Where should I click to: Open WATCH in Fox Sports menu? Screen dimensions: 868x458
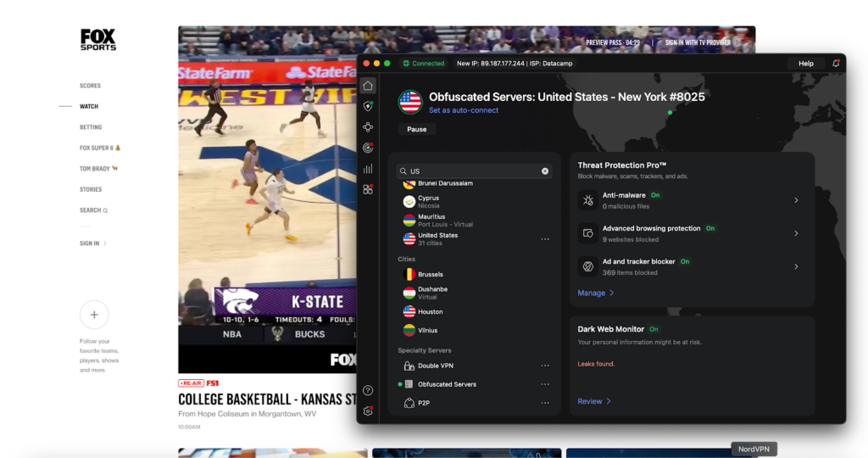click(x=88, y=106)
